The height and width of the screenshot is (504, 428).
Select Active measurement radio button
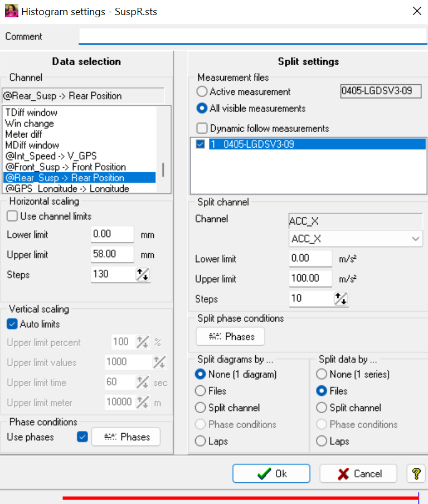click(x=202, y=91)
